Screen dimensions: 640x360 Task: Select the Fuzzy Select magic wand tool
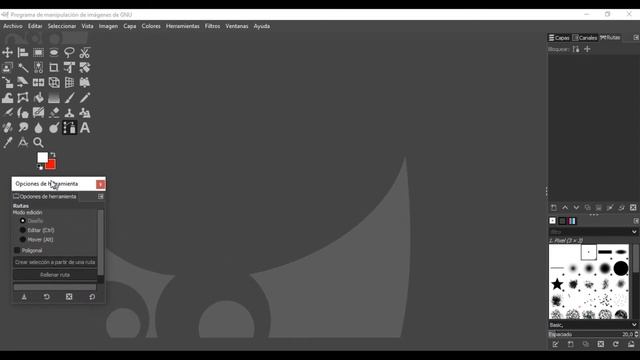tap(23, 67)
